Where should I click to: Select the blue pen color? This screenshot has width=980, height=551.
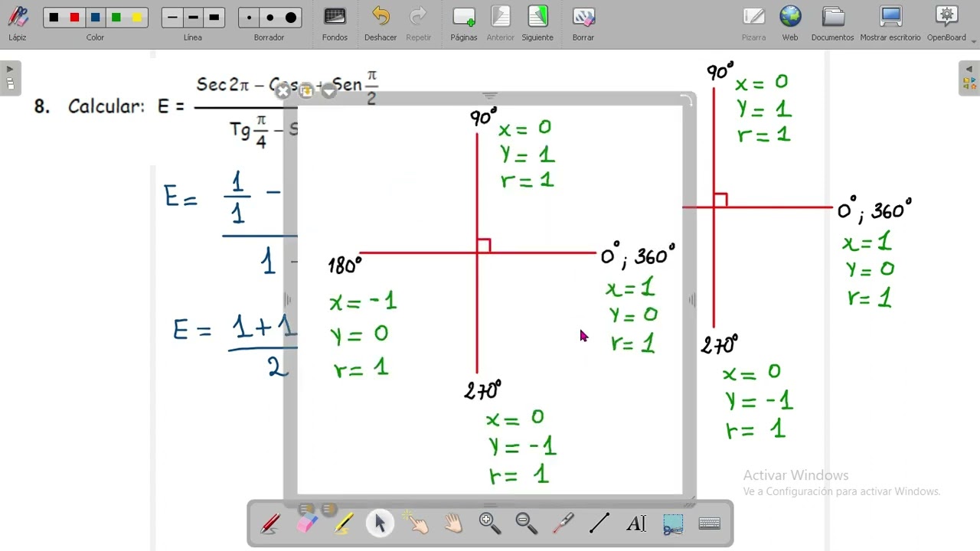[95, 18]
